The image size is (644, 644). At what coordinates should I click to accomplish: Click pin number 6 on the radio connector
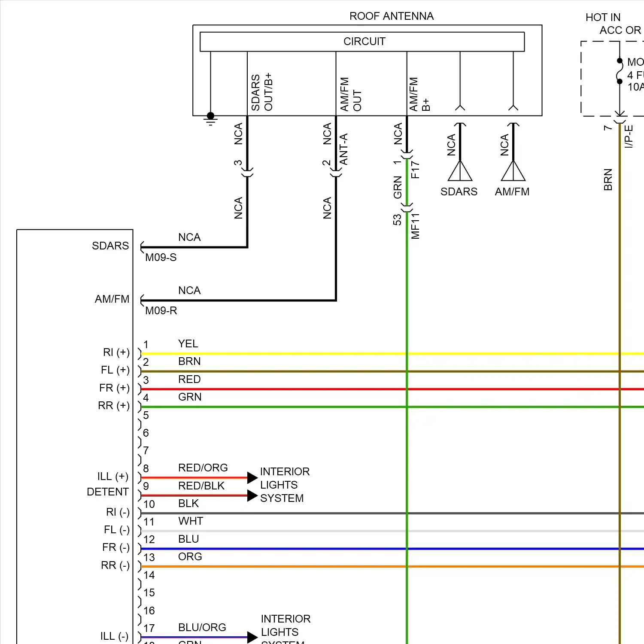point(146,433)
